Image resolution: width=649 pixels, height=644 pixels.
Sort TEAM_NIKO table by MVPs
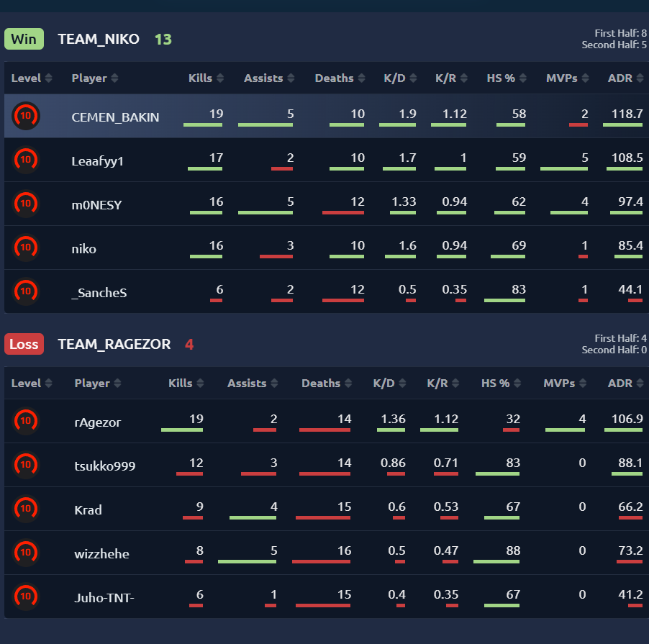[x=568, y=78]
